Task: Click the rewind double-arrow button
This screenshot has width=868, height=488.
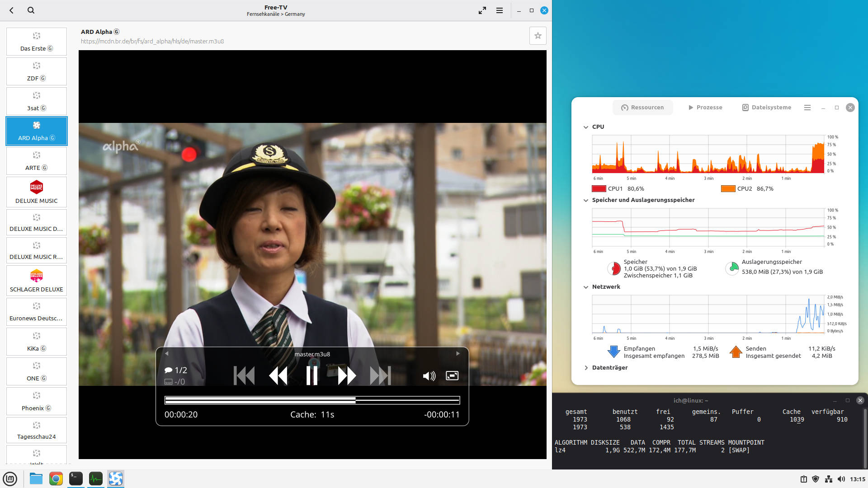Action: coord(278,375)
